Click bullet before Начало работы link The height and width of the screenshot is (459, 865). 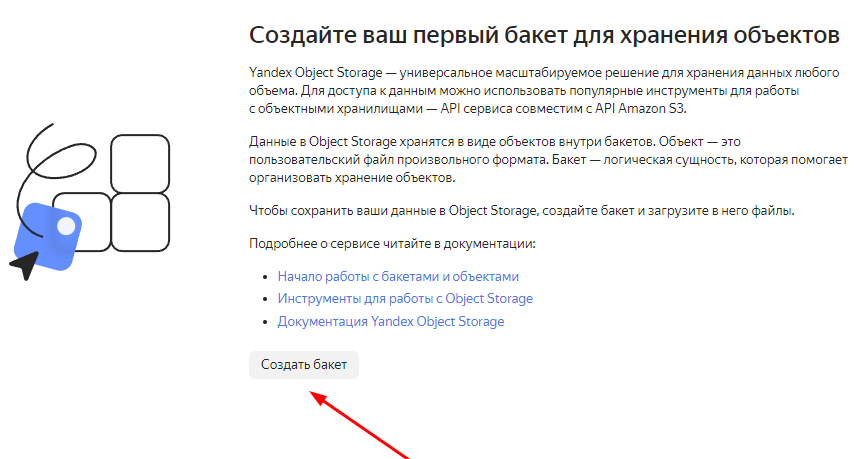(x=265, y=277)
